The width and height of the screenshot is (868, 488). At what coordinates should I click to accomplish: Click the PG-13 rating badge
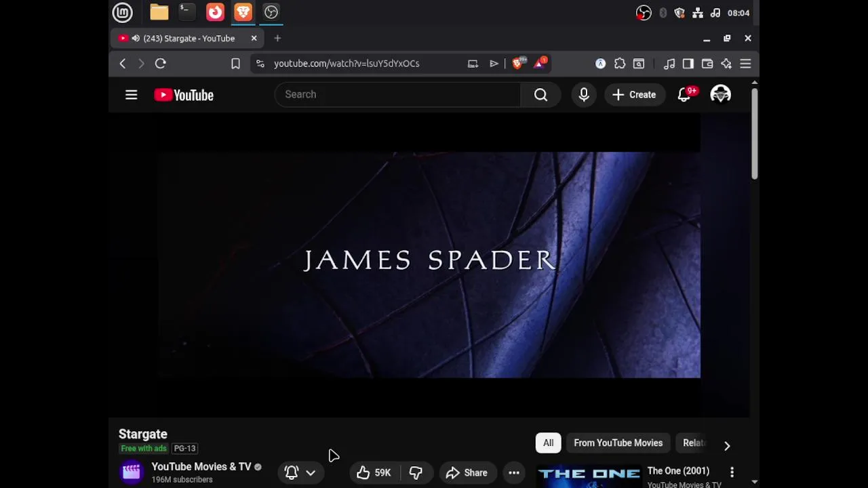[184, 449]
